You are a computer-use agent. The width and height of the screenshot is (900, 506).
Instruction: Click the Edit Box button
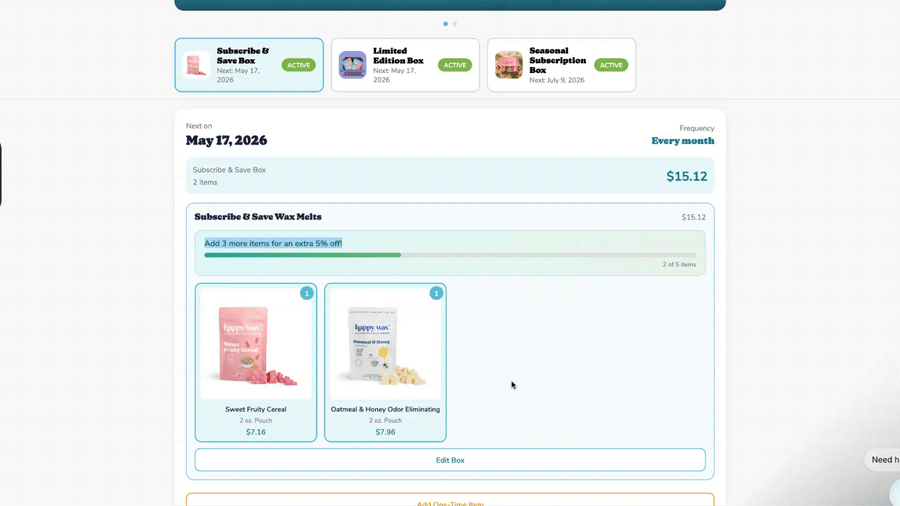[450, 460]
